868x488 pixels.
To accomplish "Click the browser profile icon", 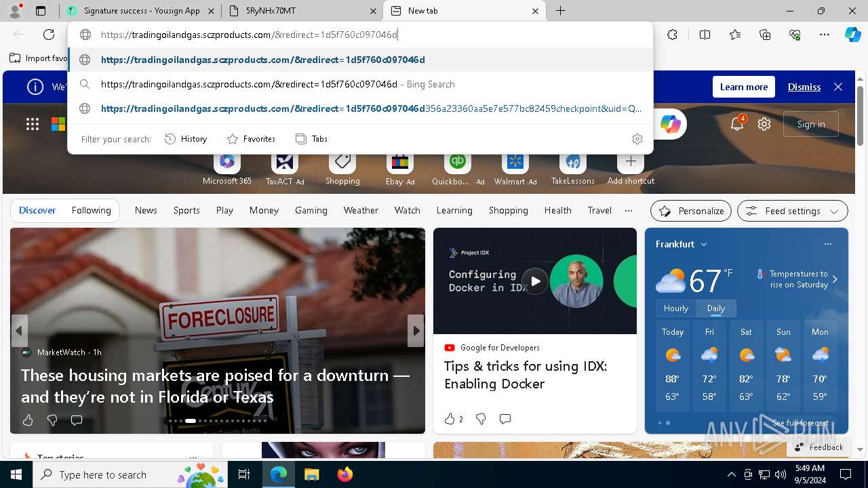I will tap(14, 11).
